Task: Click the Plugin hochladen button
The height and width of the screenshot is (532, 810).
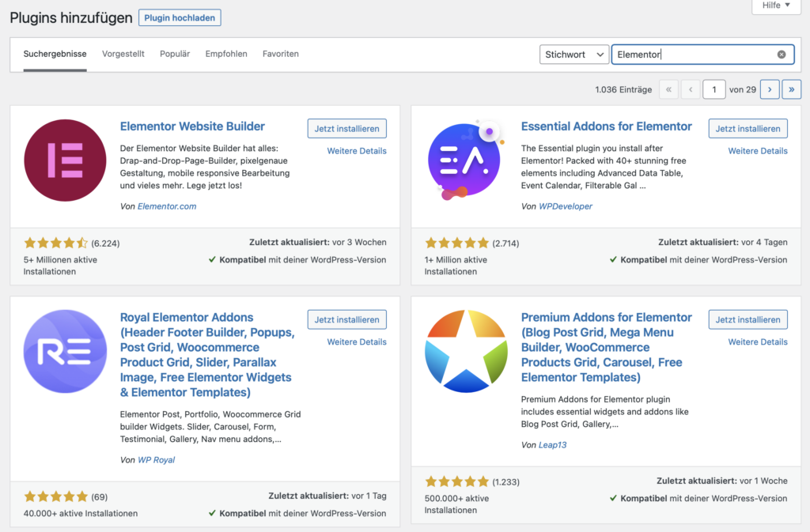Action: 180,17
